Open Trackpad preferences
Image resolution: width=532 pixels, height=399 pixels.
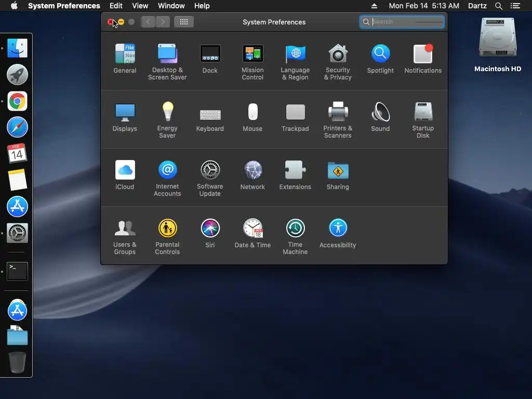(295, 117)
